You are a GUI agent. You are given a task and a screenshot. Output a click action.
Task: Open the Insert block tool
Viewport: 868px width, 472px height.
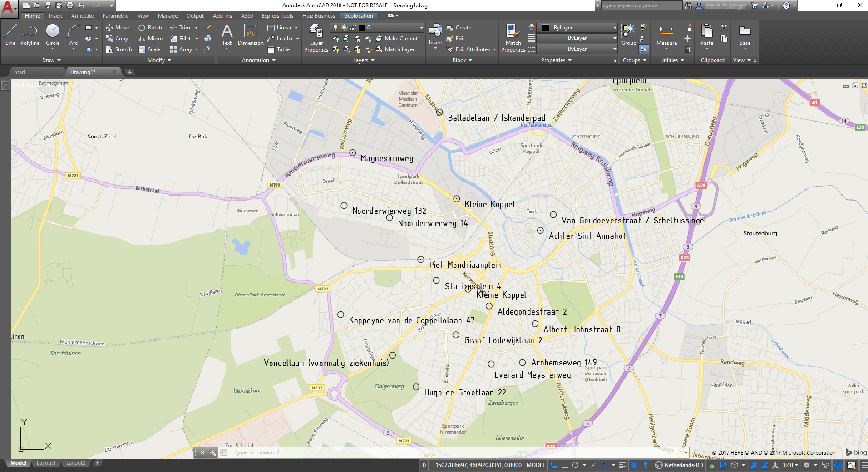tap(435, 35)
